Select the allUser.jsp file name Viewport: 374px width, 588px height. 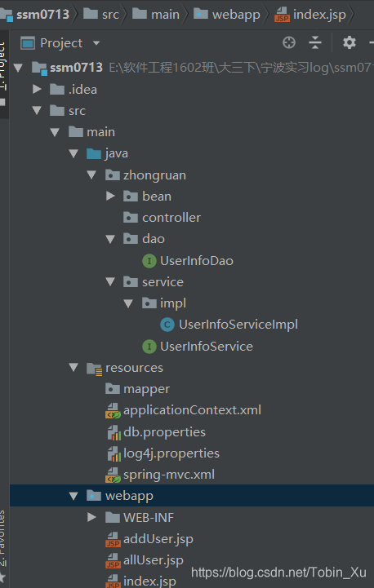(154, 560)
